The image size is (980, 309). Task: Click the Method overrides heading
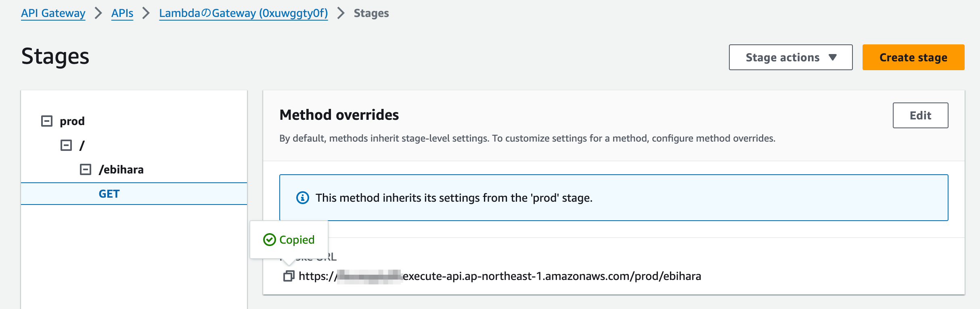339,115
